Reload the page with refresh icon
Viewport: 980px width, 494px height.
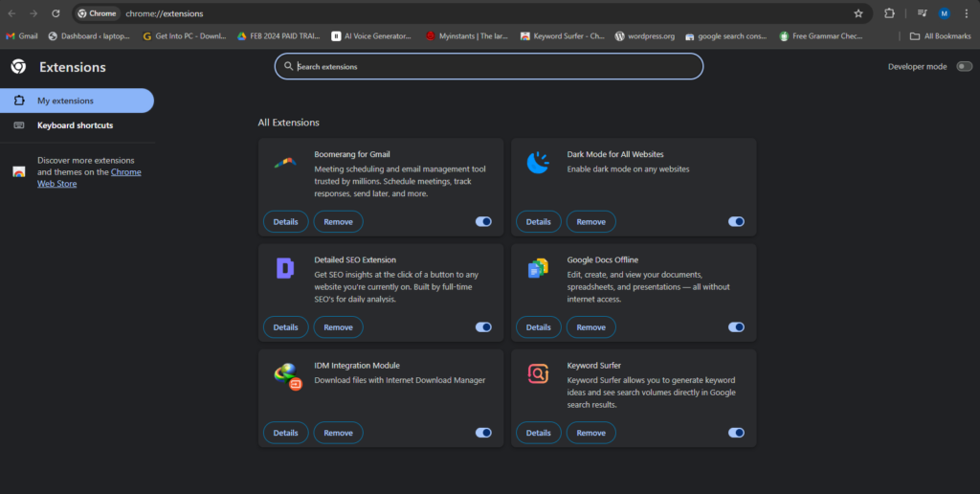[56, 13]
